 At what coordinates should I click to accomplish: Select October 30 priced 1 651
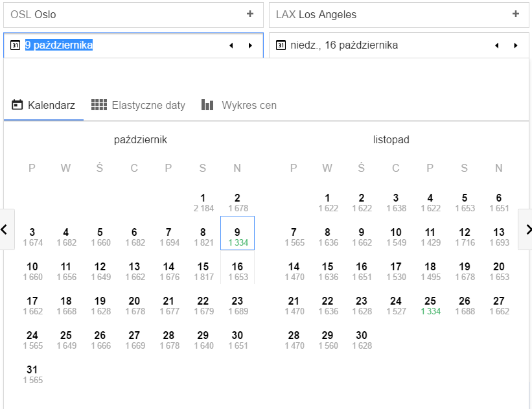click(238, 340)
